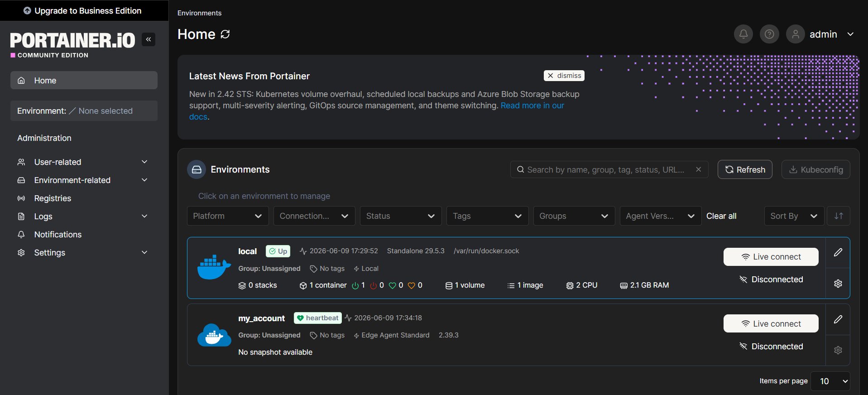
Task: Open the local environment name link
Action: 247,251
